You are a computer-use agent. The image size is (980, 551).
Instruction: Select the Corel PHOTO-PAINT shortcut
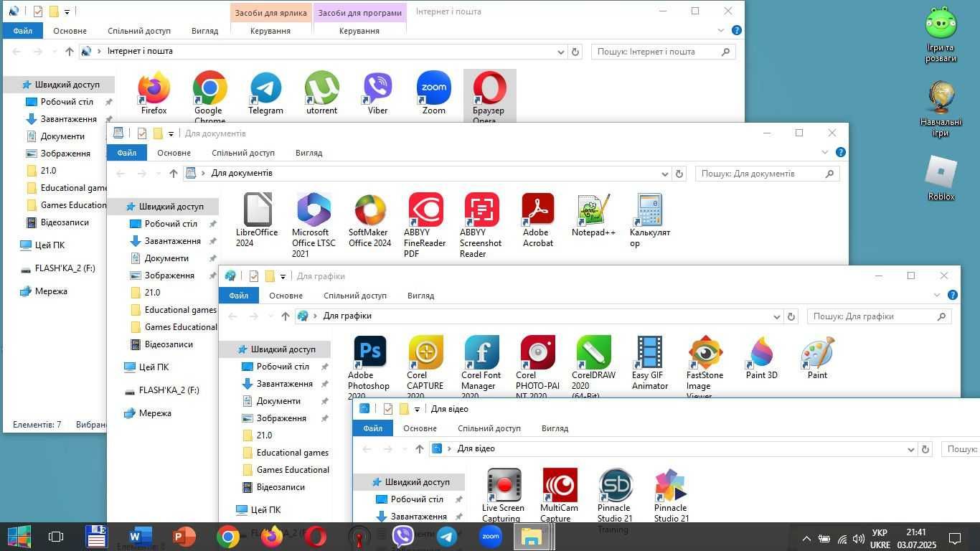coord(537,366)
